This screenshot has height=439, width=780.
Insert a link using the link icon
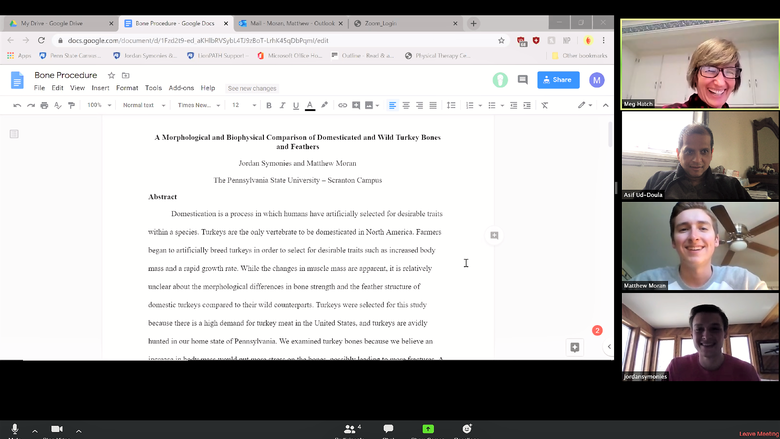[342, 105]
